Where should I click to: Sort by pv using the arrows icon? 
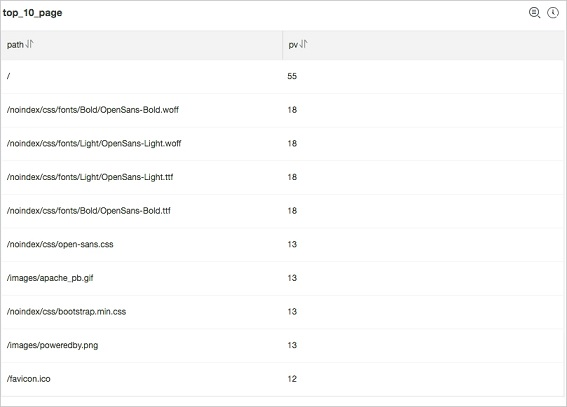pyautogui.click(x=303, y=44)
